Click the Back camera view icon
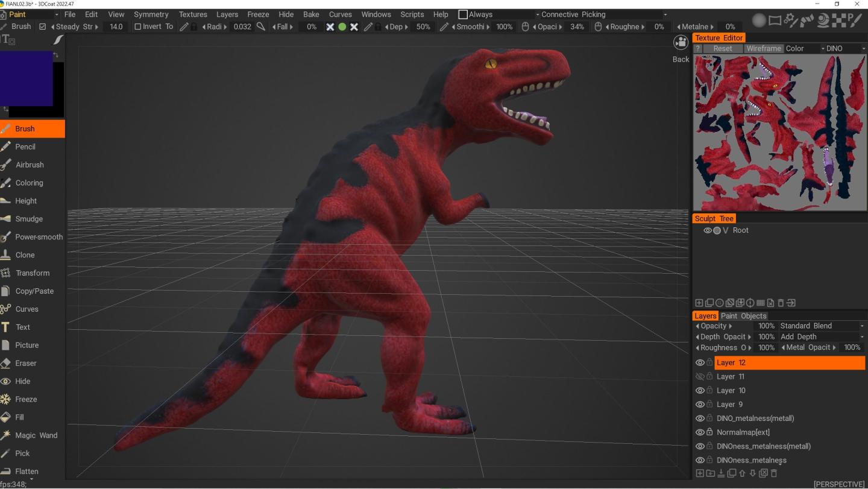868x489 pixels. (681, 43)
